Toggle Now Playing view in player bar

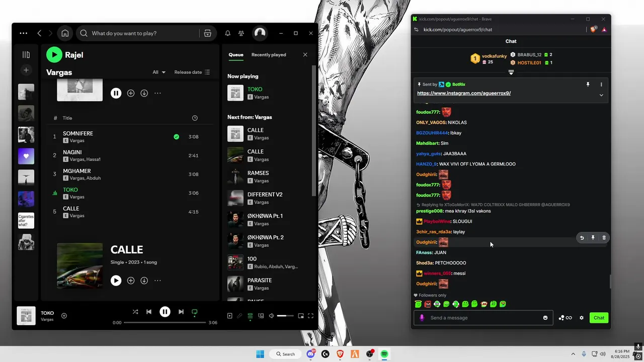(229, 316)
